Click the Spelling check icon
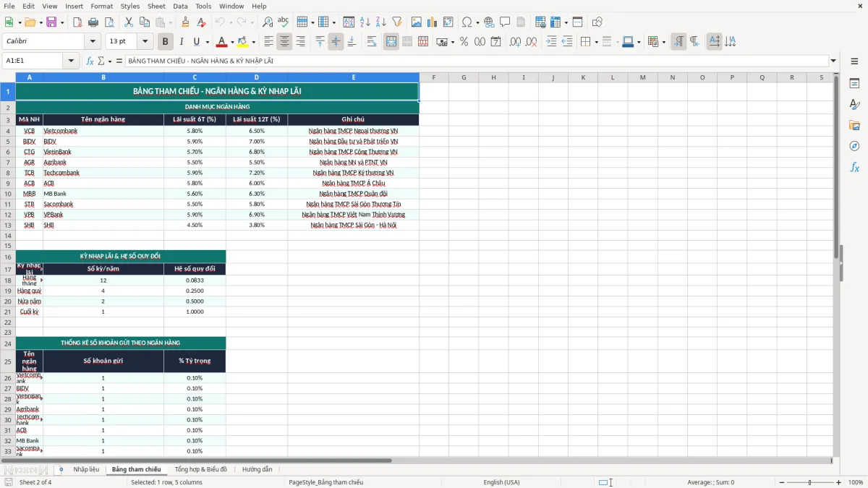This screenshot has width=868, height=488. pos(283,22)
